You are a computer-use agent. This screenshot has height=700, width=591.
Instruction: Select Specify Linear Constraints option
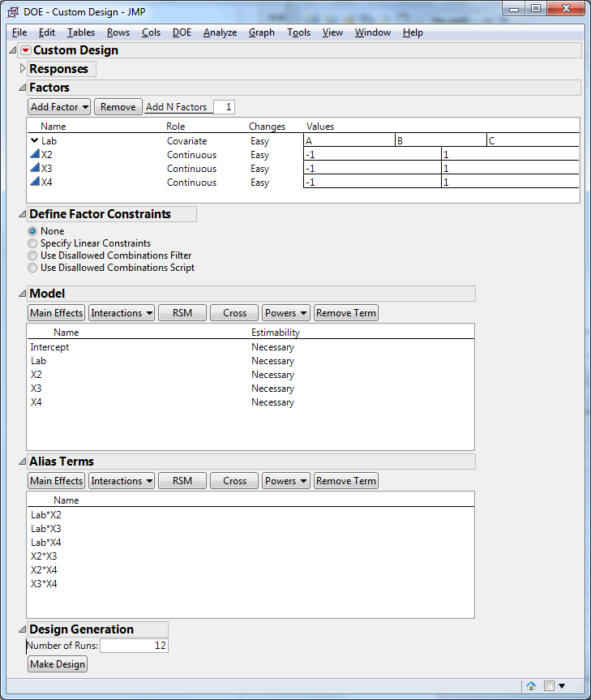[x=32, y=243]
